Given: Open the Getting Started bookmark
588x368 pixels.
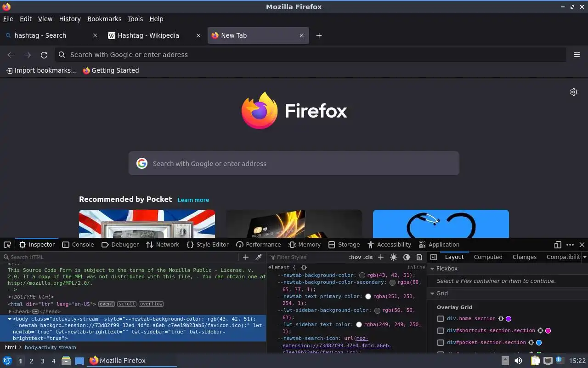Looking at the screenshot, I should tap(111, 70).
